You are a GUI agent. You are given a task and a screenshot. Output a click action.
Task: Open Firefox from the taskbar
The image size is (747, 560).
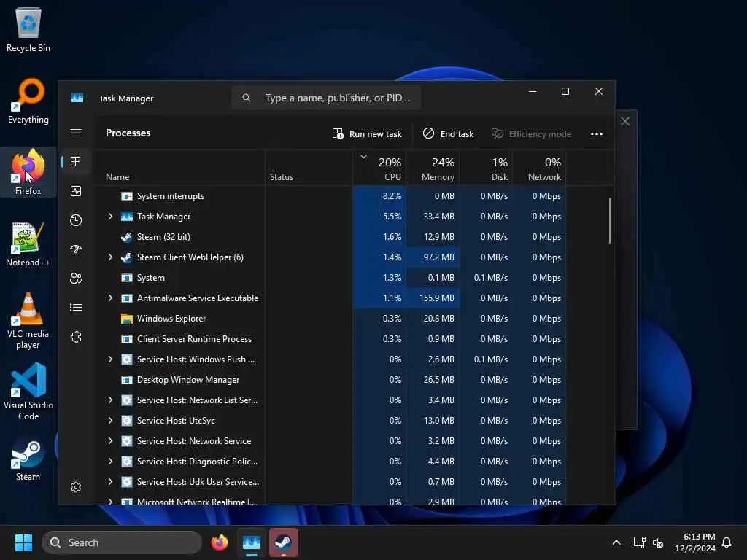pyautogui.click(x=219, y=542)
